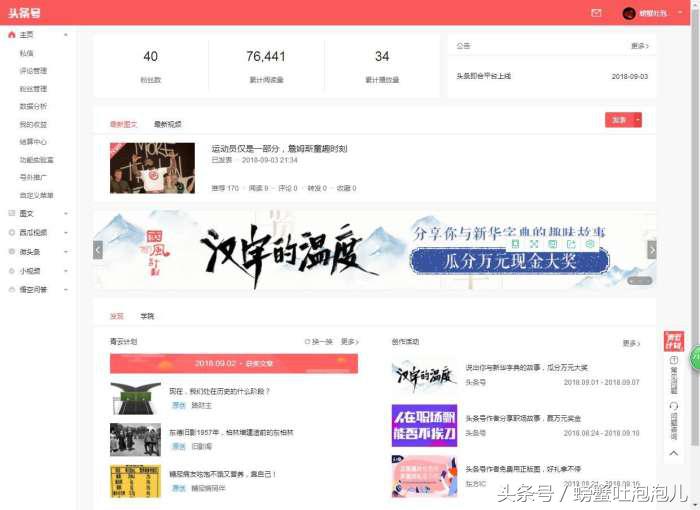
Task: Expand the 图文 sidebar section
Action: pos(66,213)
